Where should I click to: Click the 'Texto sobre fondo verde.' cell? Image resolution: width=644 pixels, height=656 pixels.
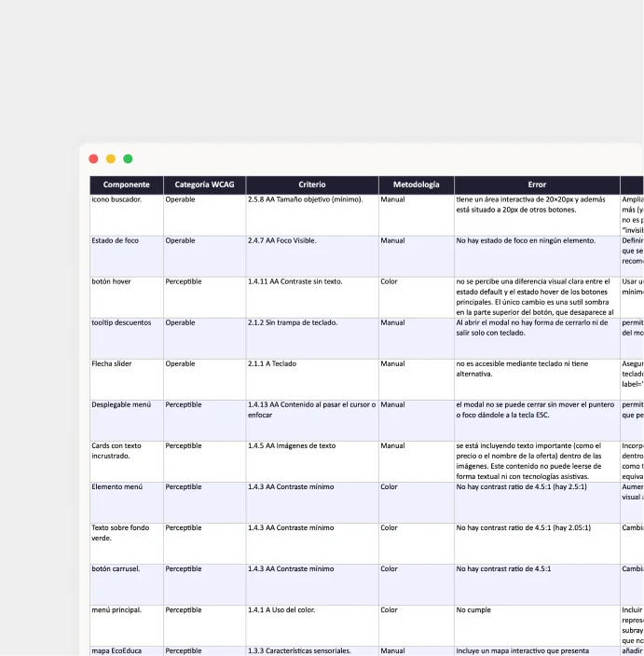127,543
